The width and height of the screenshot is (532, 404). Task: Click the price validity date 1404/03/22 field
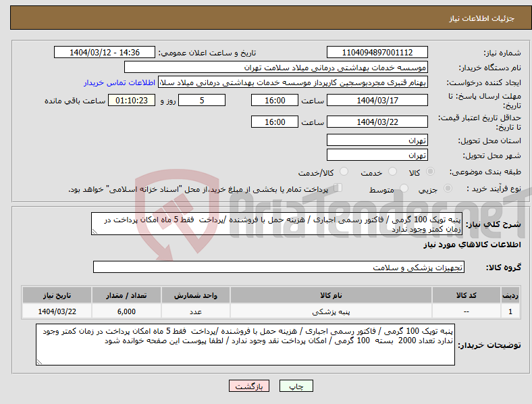(377, 122)
